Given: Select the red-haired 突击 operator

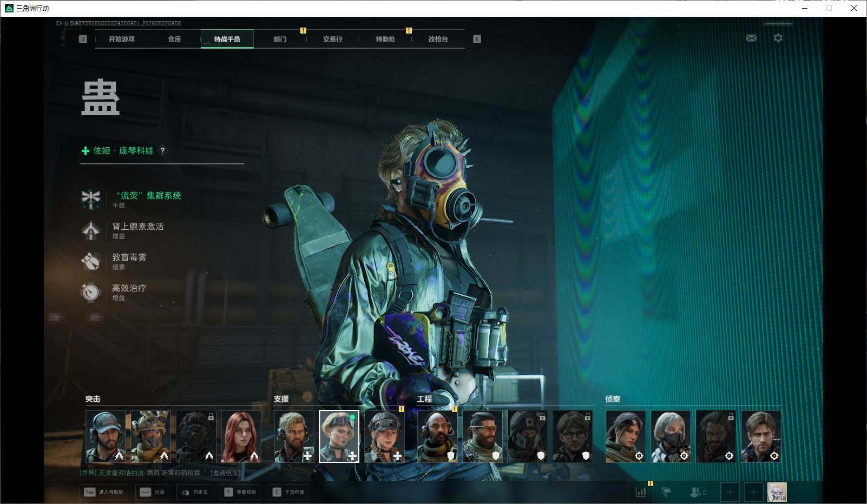Looking at the screenshot, I should point(241,436).
